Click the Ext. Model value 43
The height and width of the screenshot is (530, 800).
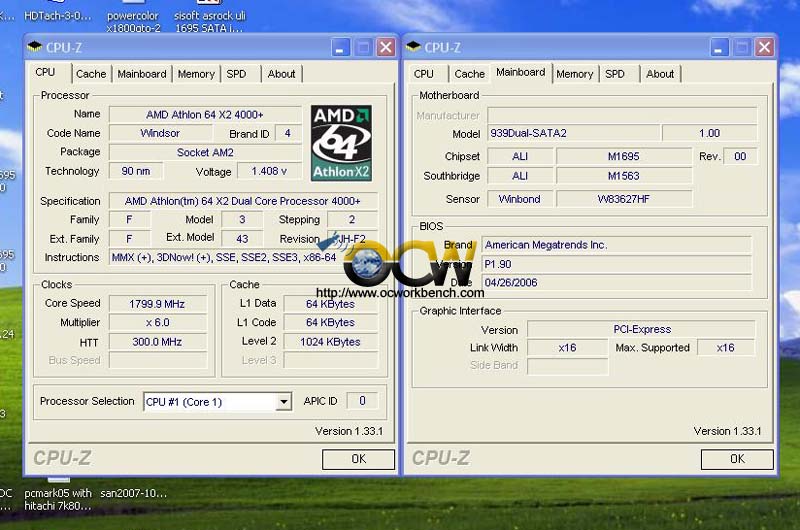click(242, 238)
